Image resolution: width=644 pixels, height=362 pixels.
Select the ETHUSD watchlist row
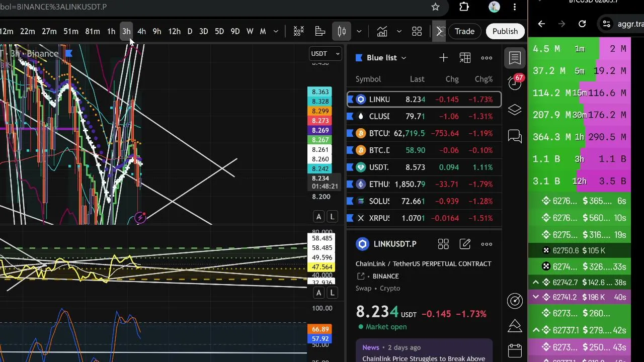coord(424,184)
